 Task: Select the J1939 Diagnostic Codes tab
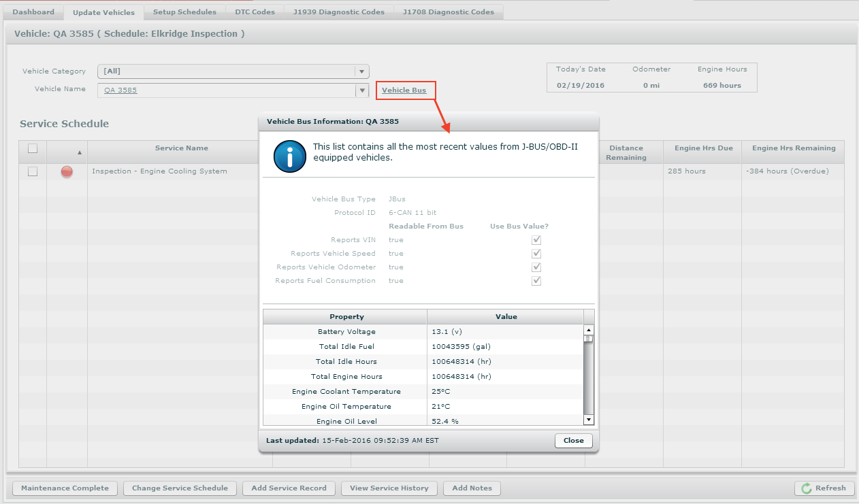tap(338, 12)
